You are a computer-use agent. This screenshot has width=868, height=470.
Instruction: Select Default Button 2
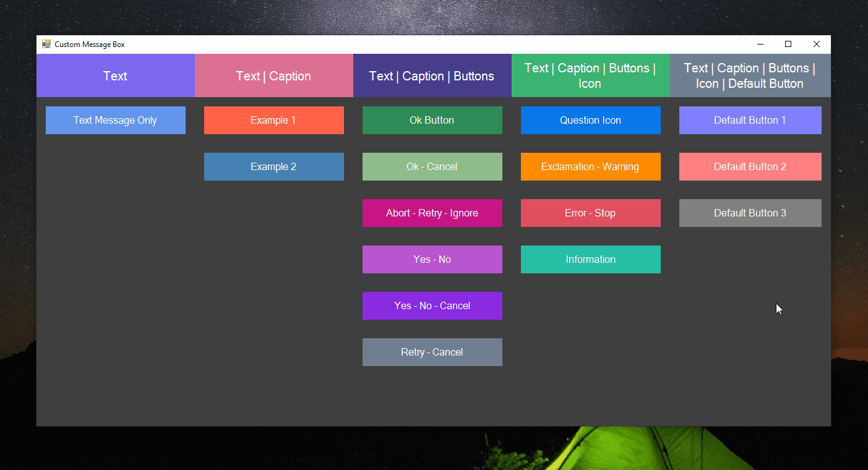click(750, 166)
